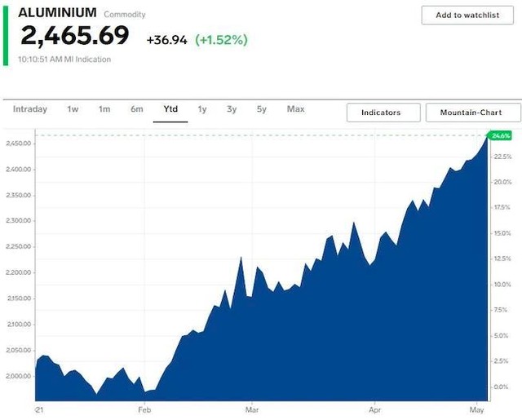Click the +1.52% change indicator

[220, 39]
